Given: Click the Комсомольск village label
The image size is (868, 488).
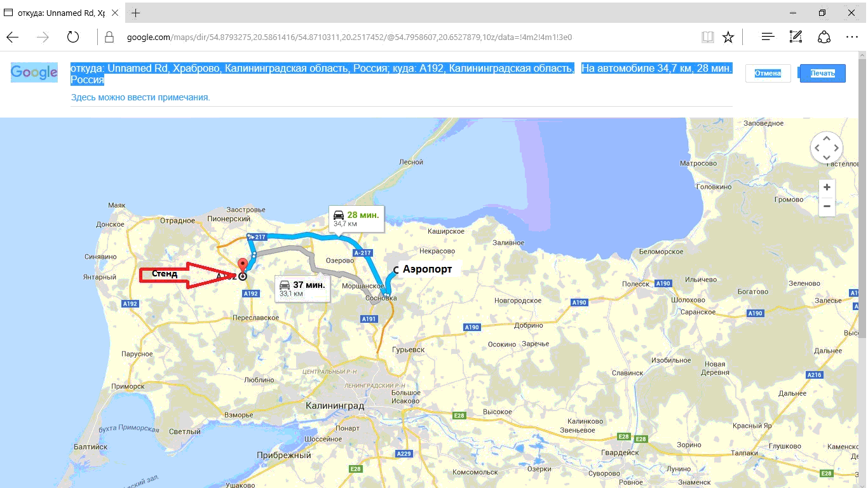Looking at the screenshot, I should 475,472.
